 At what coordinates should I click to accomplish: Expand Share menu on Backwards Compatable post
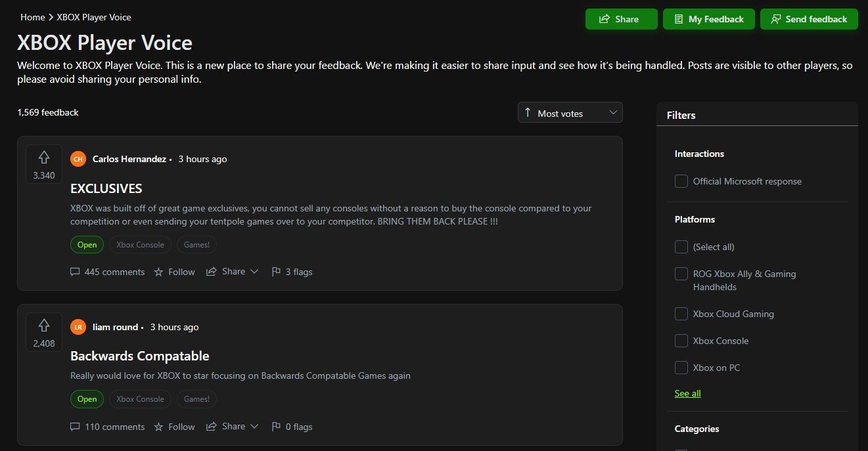point(233,427)
